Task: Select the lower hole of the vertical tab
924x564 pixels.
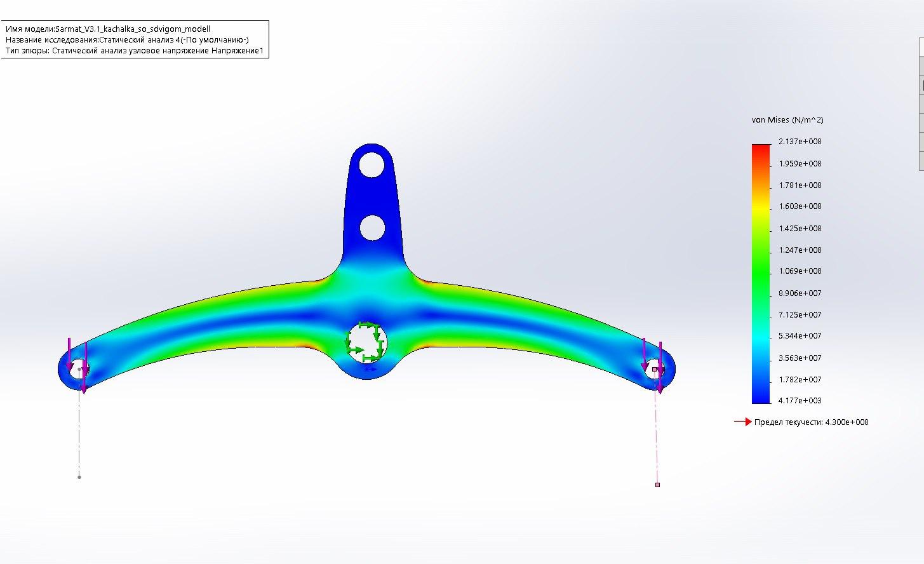Action: click(x=372, y=227)
